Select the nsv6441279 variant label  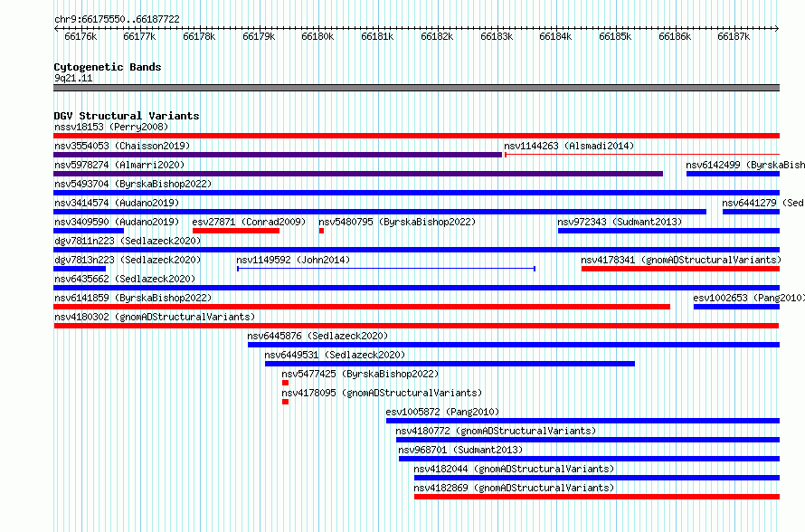pyautogui.click(x=762, y=203)
